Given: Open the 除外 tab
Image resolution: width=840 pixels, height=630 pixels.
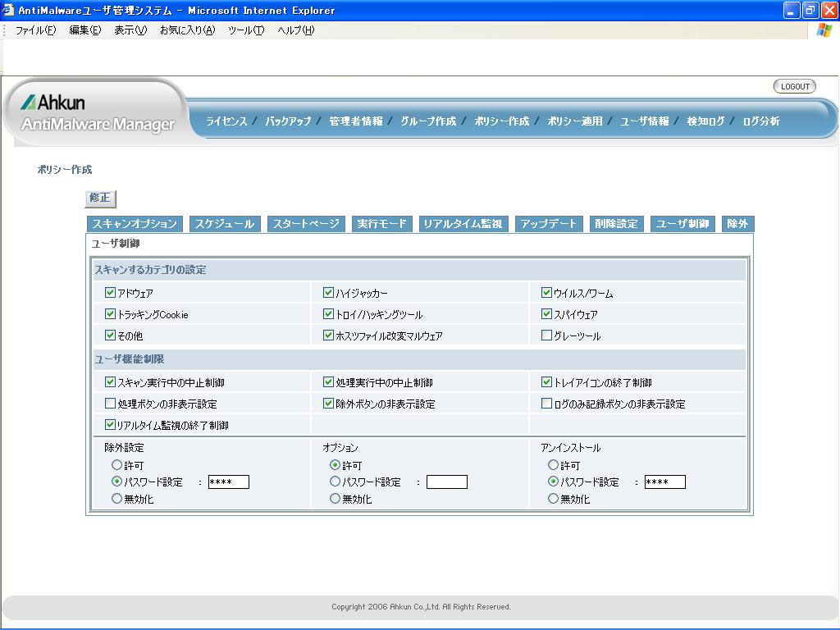Looking at the screenshot, I should click(737, 224).
